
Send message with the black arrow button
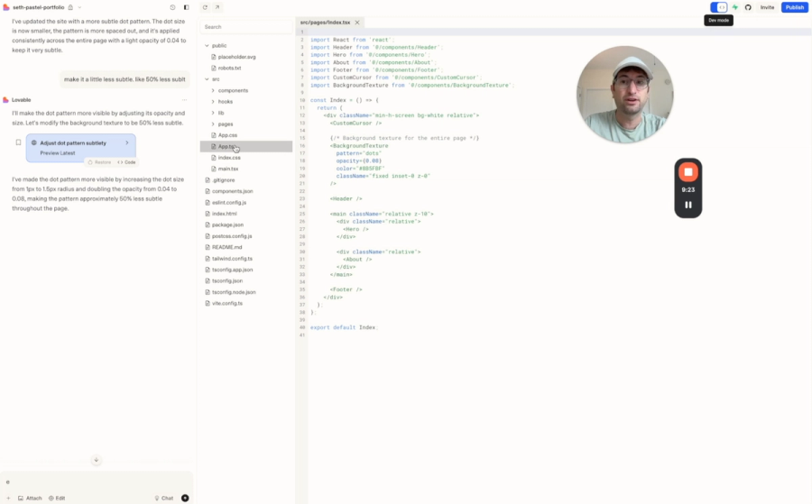pyautogui.click(x=185, y=499)
